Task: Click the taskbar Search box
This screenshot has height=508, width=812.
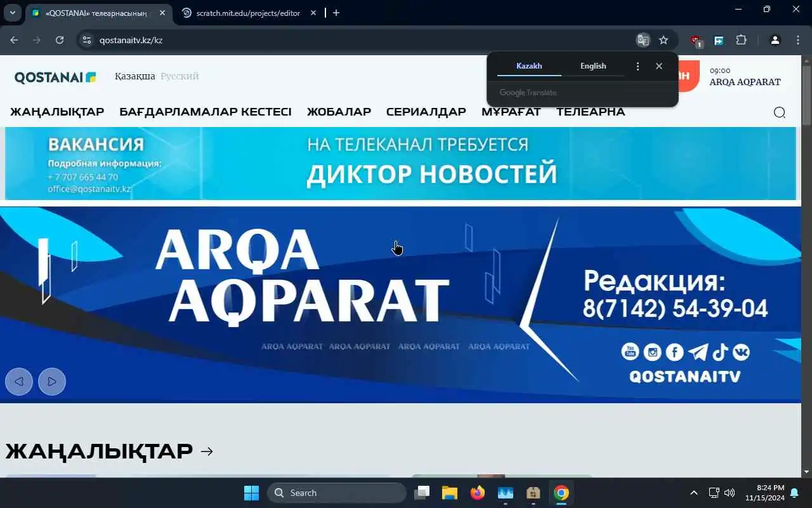Action: [x=336, y=493]
